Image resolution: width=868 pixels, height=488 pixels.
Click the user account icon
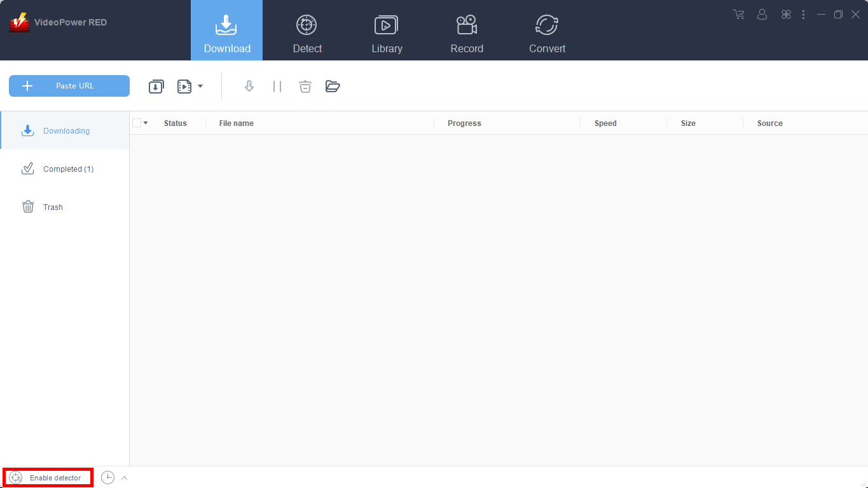click(x=762, y=14)
